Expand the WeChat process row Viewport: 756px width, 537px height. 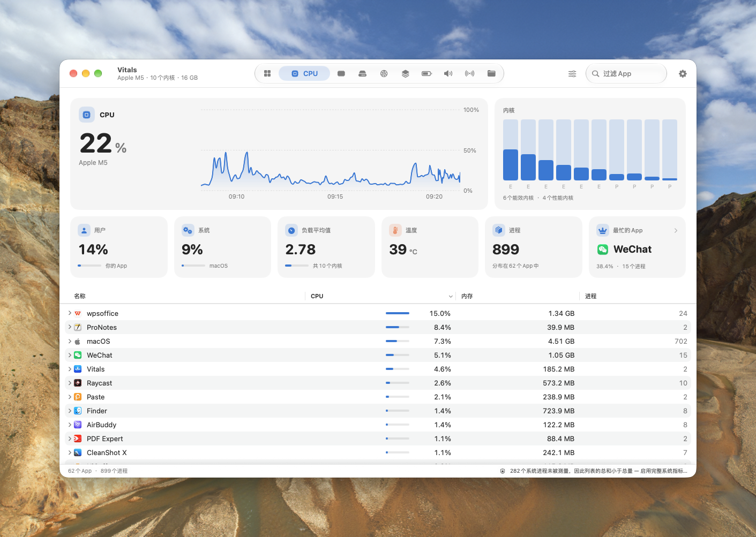click(70, 355)
